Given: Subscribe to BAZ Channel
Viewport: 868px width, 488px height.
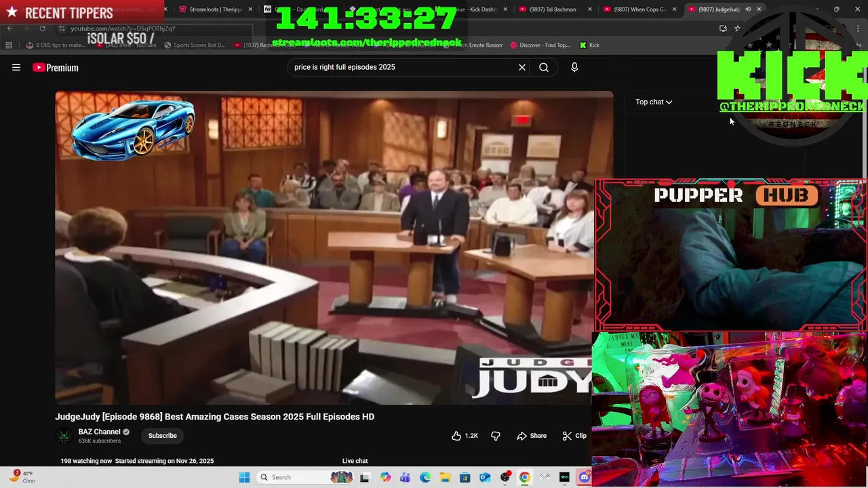Looking at the screenshot, I should click(163, 436).
